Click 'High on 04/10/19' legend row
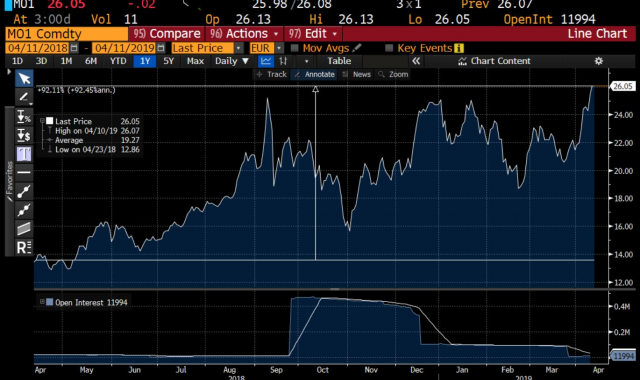Image resolution: width=640 pixels, height=380 pixels. click(93, 131)
